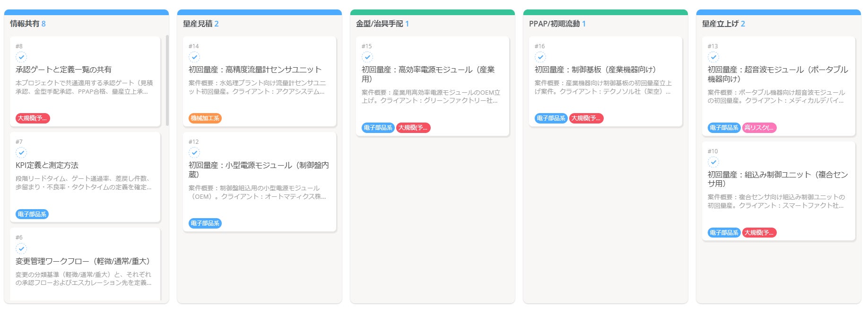
Task: Select the blue 電子部品系 tag on card #7
Action: coord(32,214)
